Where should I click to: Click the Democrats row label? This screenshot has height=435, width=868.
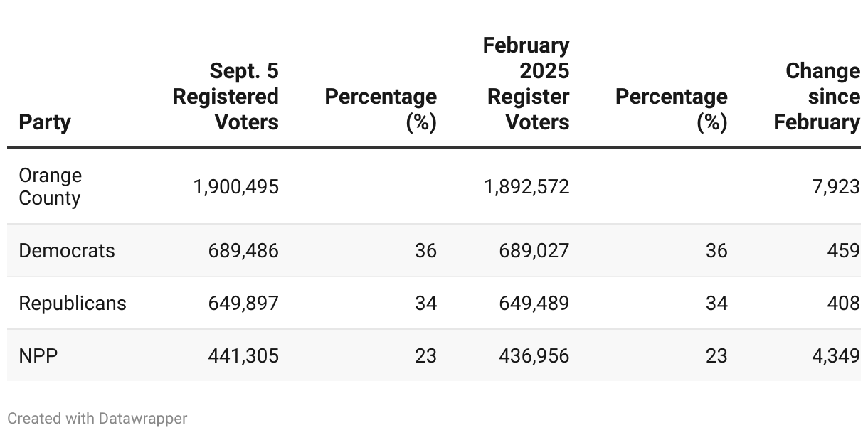tap(67, 251)
